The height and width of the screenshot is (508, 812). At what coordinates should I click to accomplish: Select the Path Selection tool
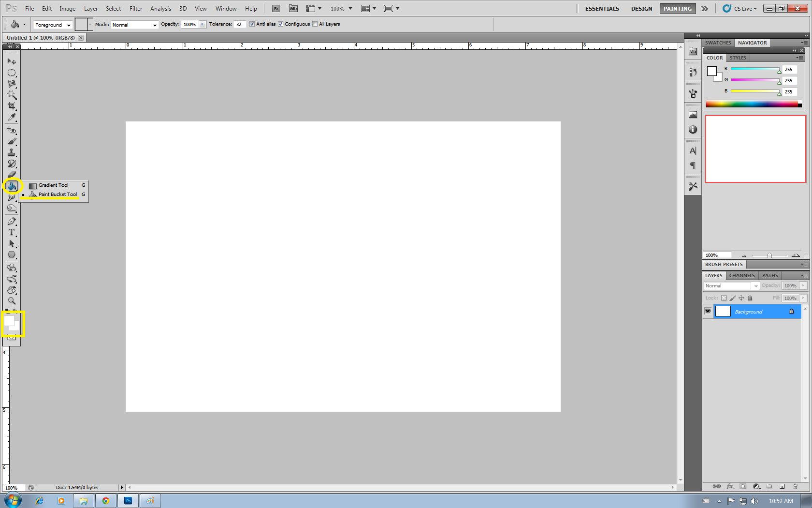[12, 243]
